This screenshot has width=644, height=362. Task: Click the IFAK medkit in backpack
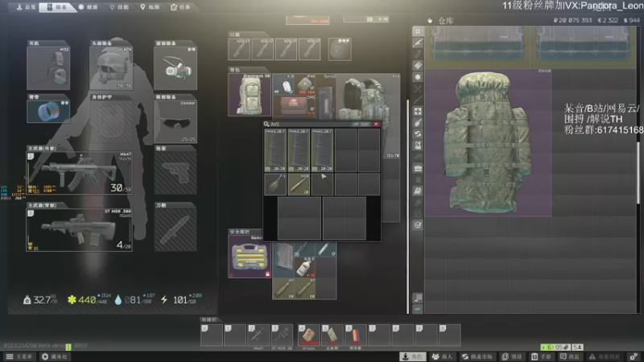click(305, 84)
